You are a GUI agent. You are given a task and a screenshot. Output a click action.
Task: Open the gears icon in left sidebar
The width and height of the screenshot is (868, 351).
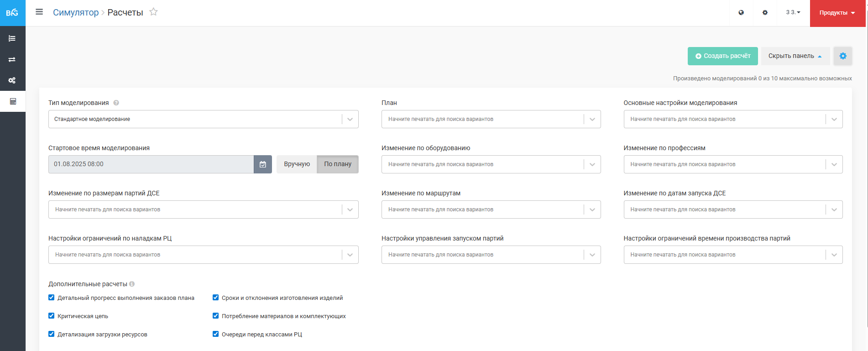click(12, 80)
